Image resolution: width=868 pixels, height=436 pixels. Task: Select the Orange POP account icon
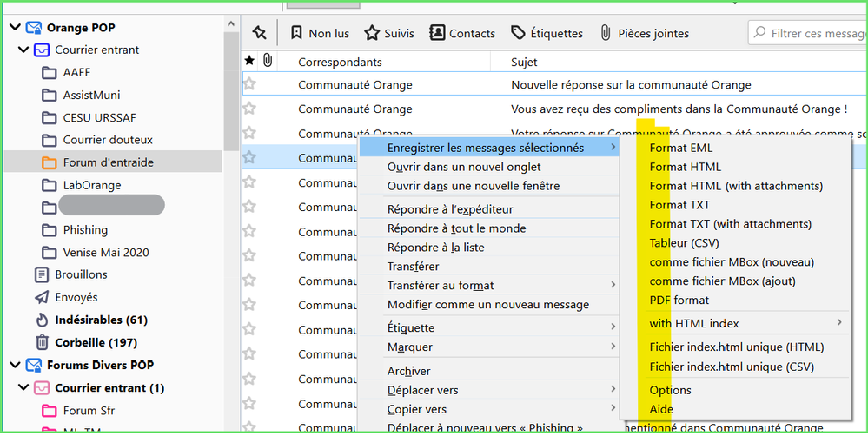(x=34, y=27)
